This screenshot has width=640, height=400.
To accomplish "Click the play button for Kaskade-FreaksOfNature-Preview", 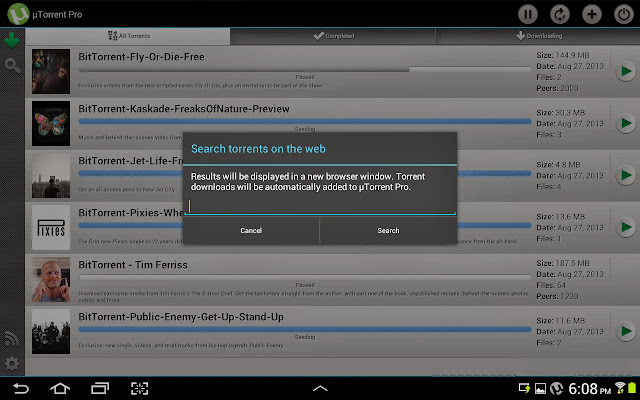I will [x=625, y=123].
